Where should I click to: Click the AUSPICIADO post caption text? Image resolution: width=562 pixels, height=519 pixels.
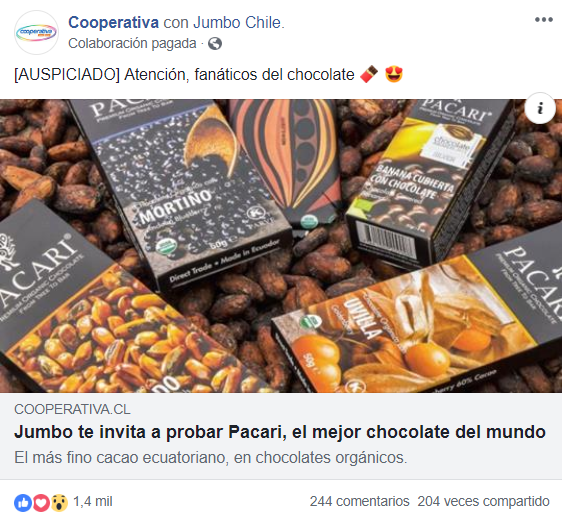(x=184, y=75)
